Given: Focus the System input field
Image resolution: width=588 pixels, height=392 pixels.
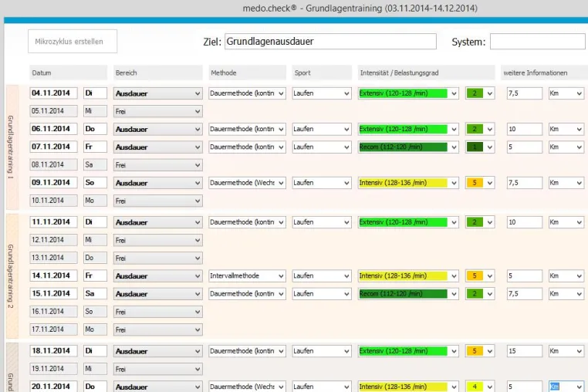Looking at the screenshot, I should 538,41.
